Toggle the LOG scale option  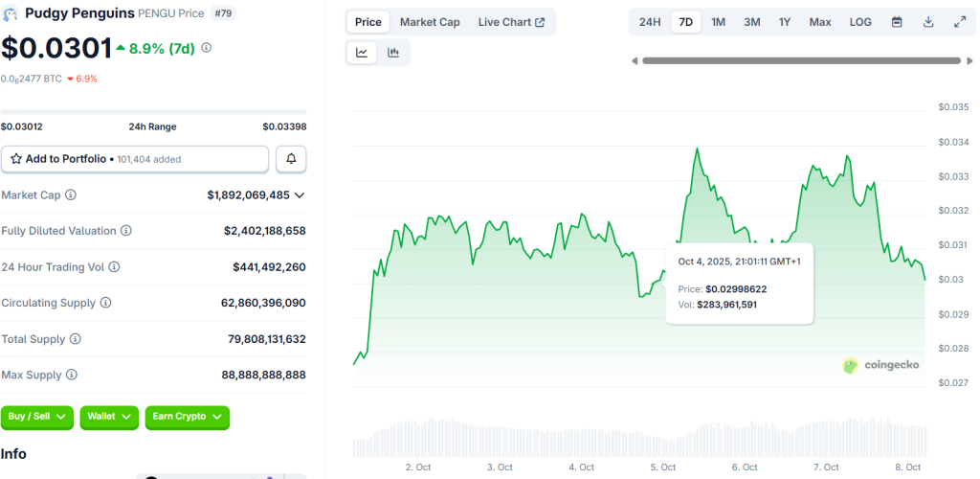[x=860, y=22]
